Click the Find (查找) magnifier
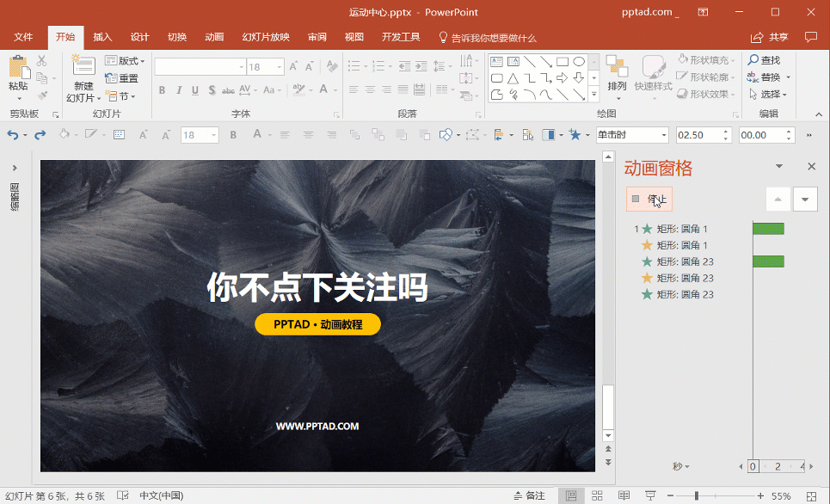 coord(764,60)
